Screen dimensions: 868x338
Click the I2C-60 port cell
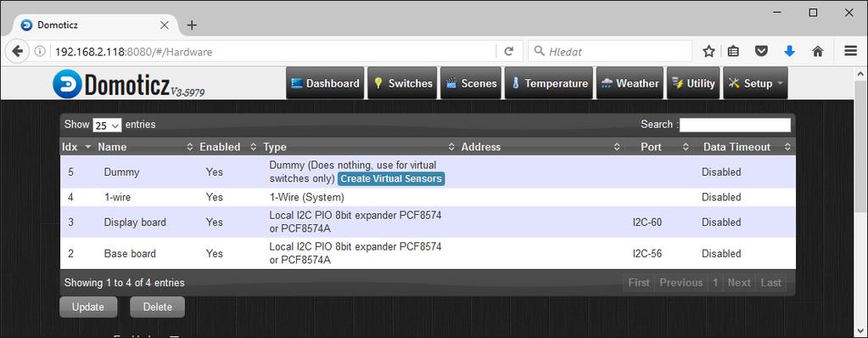click(647, 223)
